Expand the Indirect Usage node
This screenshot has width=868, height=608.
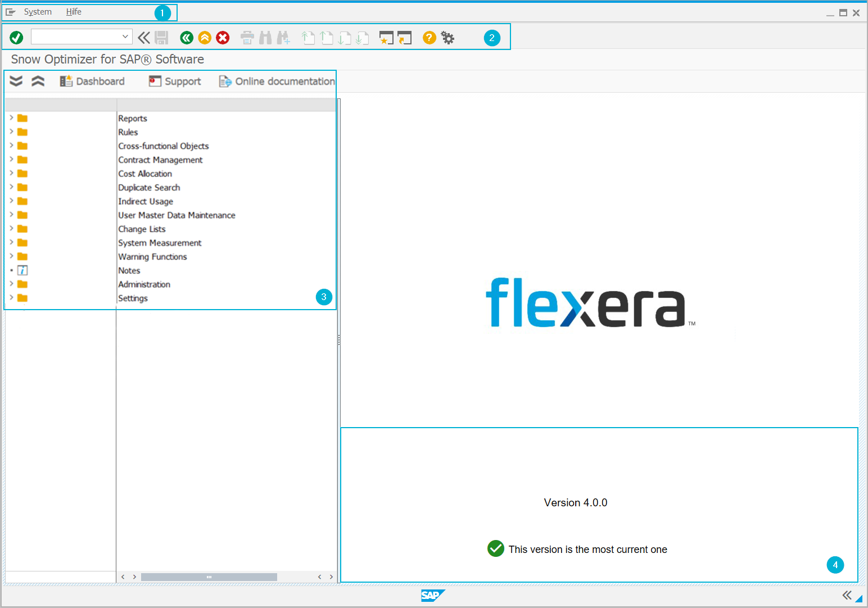[x=11, y=201]
